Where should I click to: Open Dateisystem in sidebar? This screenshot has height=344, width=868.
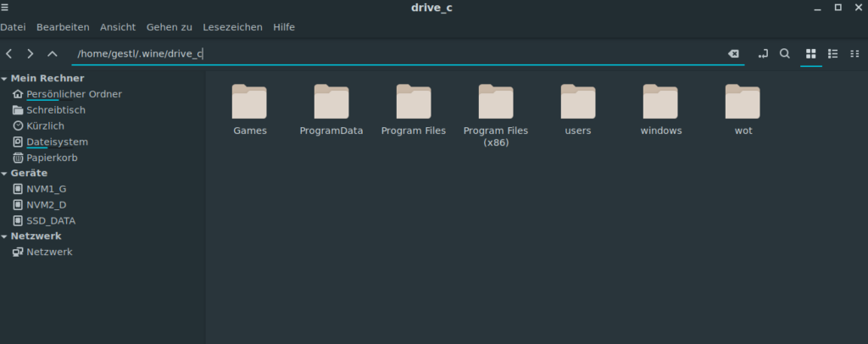57,141
